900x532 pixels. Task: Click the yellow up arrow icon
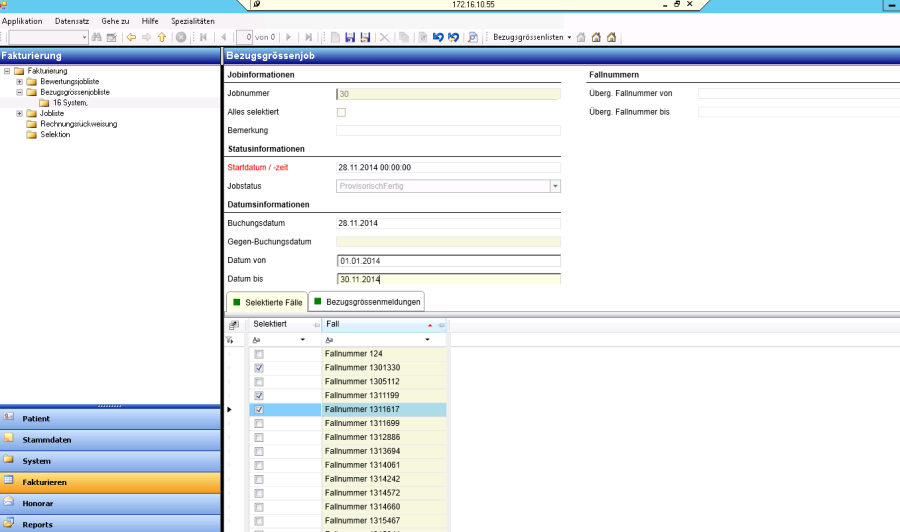coord(161,37)
